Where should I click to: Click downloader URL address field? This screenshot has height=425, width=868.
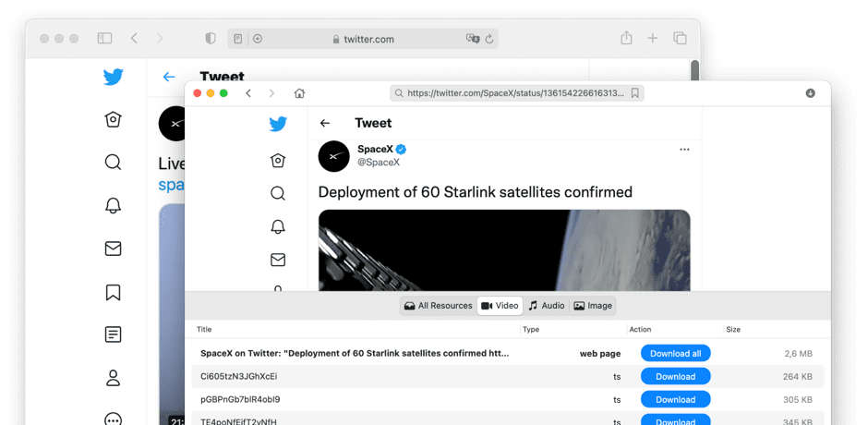click(x=516, y=93)
